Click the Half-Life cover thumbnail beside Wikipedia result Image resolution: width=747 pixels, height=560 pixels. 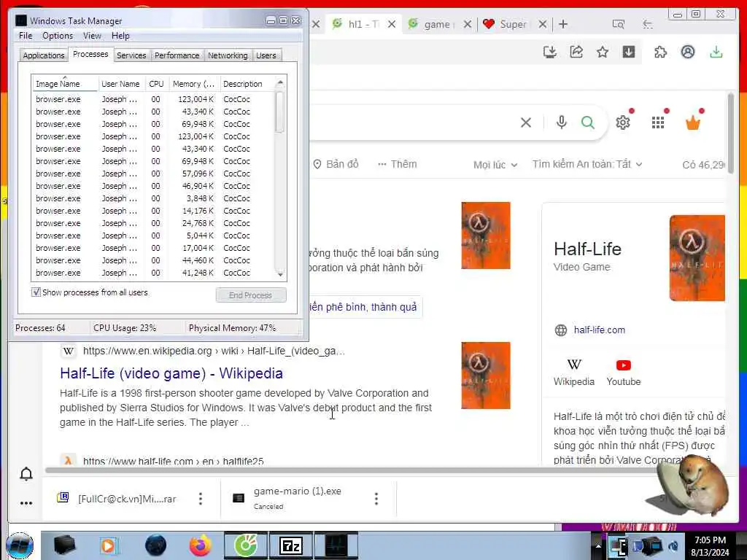pos(485,376)
